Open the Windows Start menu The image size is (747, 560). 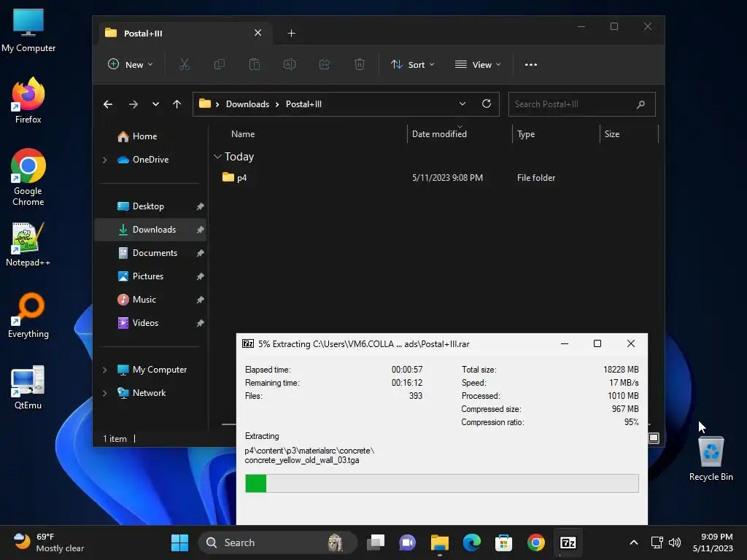tap(179, 542)
